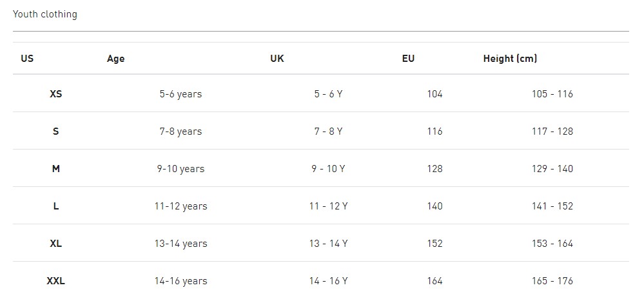Image resolution: width=644 pixels, height=301 pixels.
Task: Click the US column header
Action: [27, 59]
